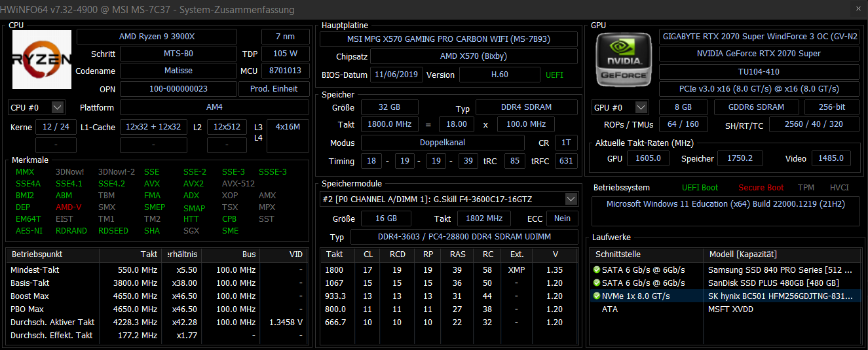The image size is (868, 350).
Task: Click the Schnittstelle column header in drives list
Action: pyautogui.click(x=647, y=254)
